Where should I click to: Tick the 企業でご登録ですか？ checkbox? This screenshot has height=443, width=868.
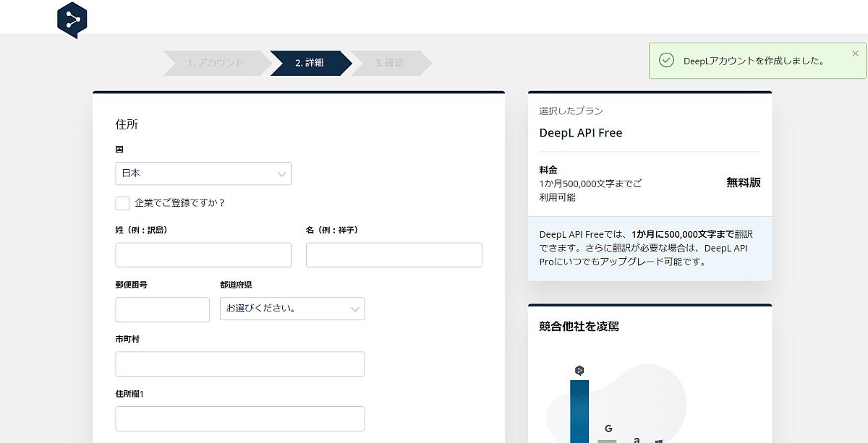[x=122, y=203]
